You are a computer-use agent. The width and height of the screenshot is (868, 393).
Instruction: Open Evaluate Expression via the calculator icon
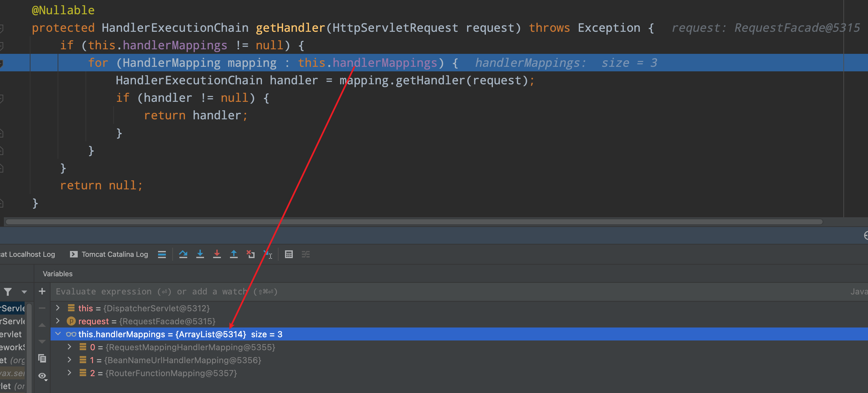[x=289, y=254]
